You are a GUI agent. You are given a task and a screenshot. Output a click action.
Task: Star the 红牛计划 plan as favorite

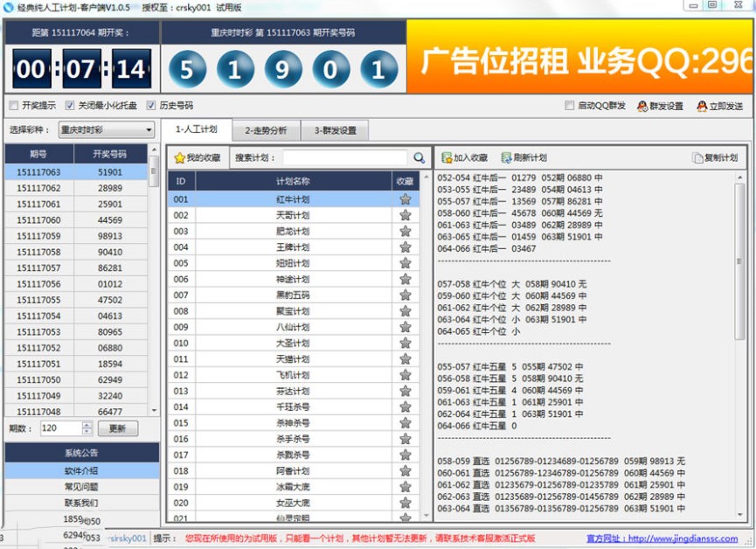coord(404,198)
